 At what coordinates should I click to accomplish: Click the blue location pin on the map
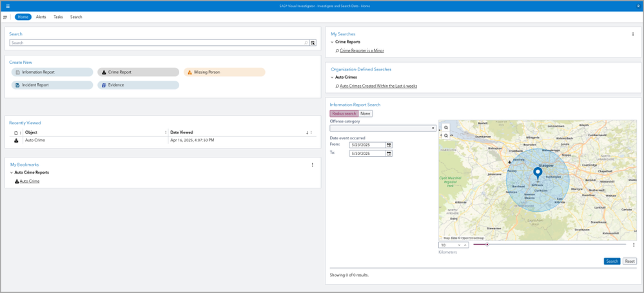(x=538, y=173)
